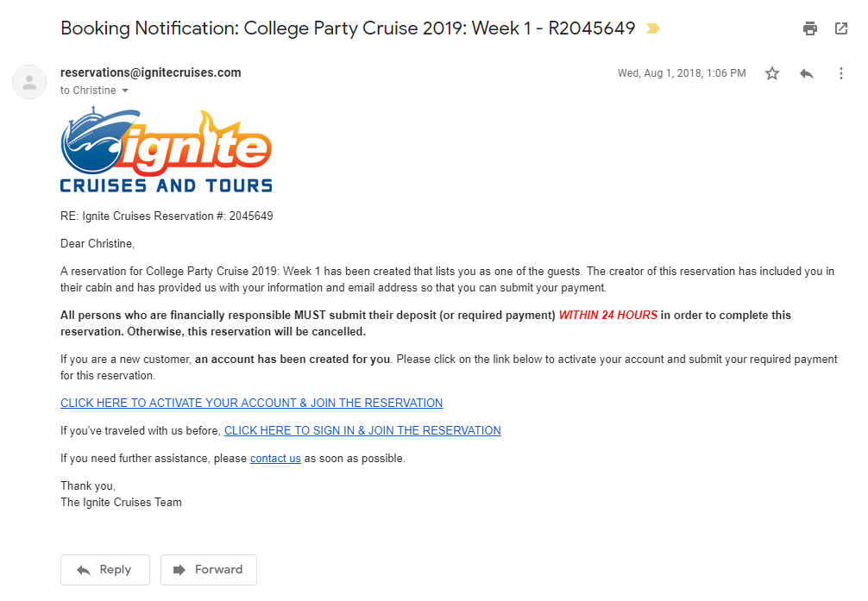The width and height of the screenshot is (868, 601).
Task: Click the Forward button below the message
Action: [209, 569]
